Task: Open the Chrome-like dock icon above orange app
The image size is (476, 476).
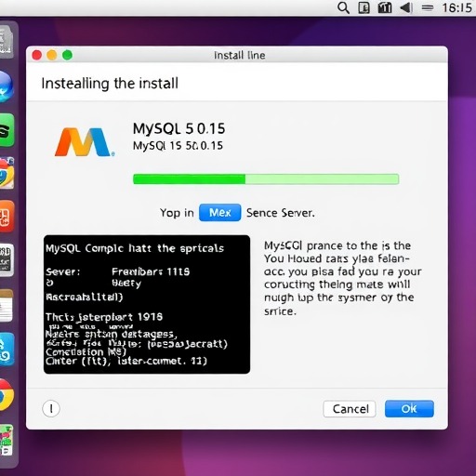Action: 7,173
